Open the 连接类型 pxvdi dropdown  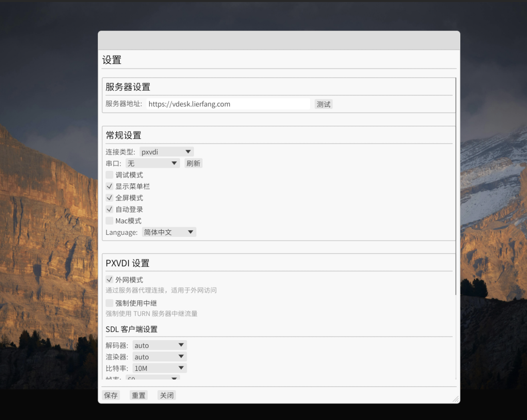click(166, 152)
